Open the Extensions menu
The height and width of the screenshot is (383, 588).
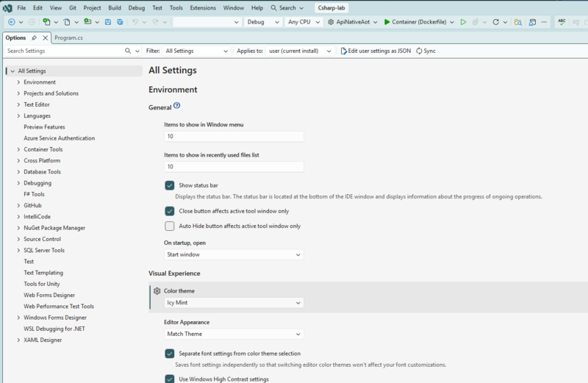point(203,8)
